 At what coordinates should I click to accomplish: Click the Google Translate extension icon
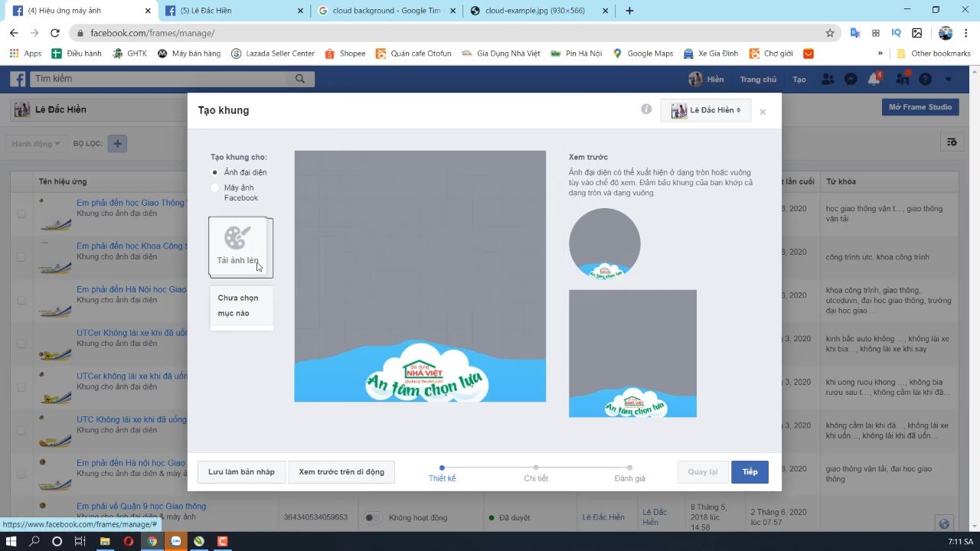(x=855, y=33)
